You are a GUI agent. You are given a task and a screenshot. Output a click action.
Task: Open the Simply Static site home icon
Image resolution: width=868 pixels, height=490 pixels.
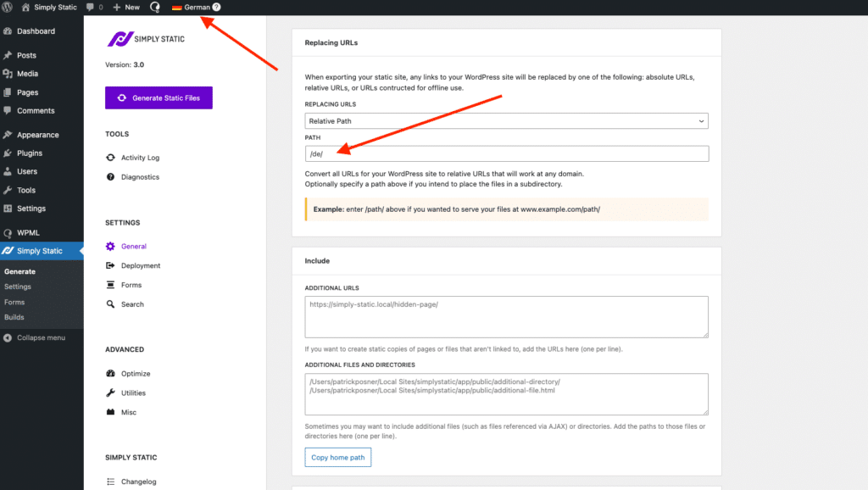[25, 7]
